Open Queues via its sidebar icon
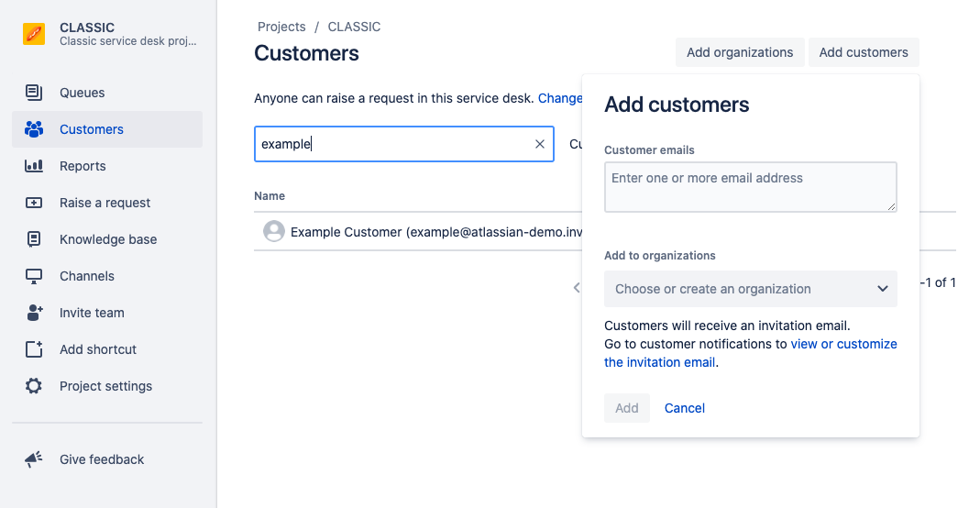This screenshot has width=980, height=508. tap(34, 93)
